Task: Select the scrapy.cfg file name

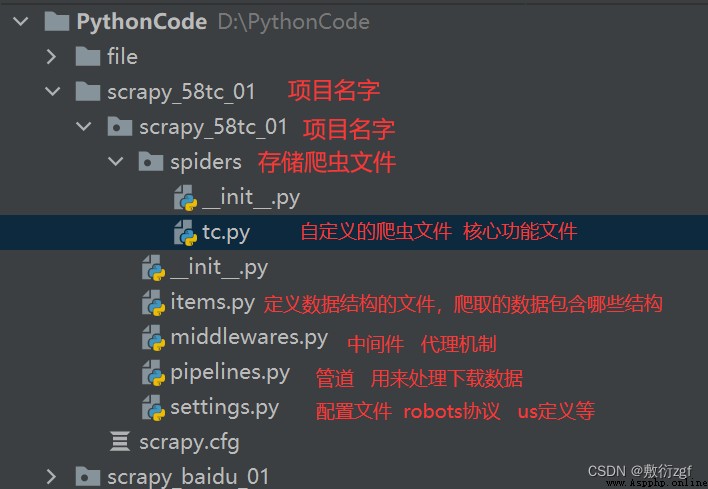Action: coord(189,442)
